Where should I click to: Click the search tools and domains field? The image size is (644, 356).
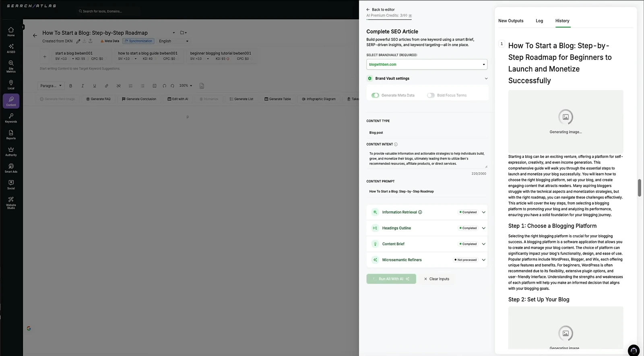[x=109, y=11]
